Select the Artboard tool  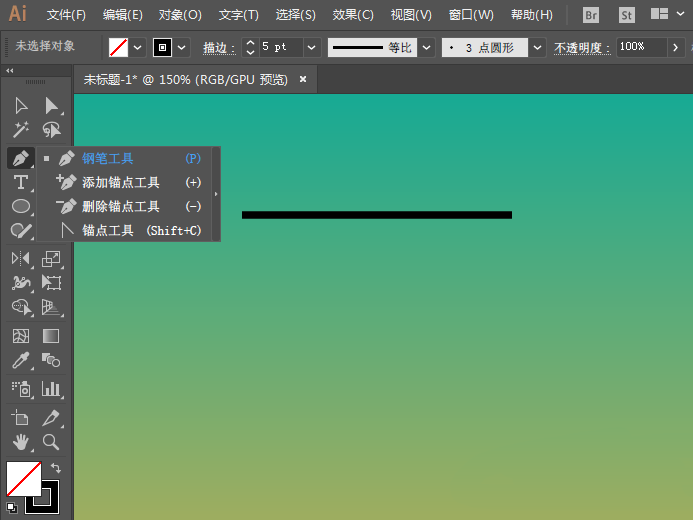pos(20,418)
